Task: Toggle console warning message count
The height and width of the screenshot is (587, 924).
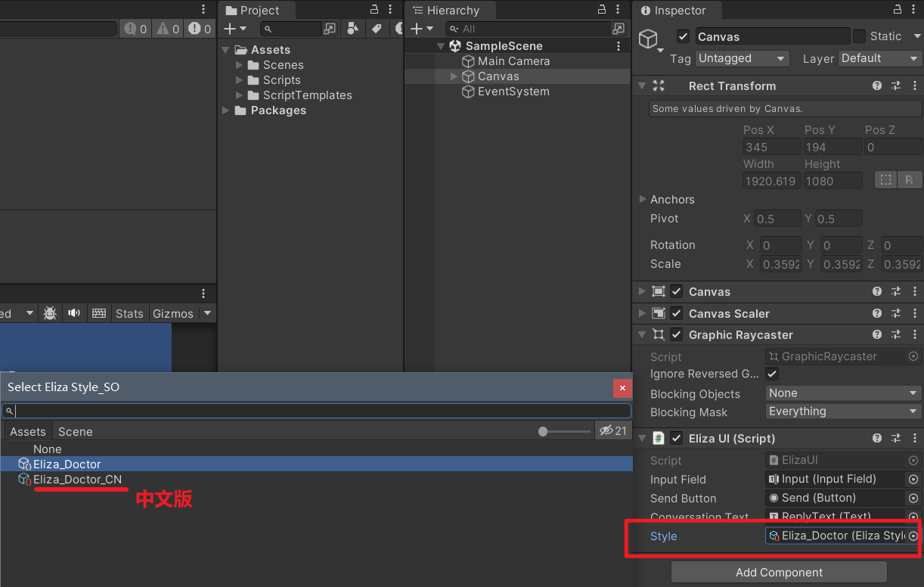Action: [168, 29]
